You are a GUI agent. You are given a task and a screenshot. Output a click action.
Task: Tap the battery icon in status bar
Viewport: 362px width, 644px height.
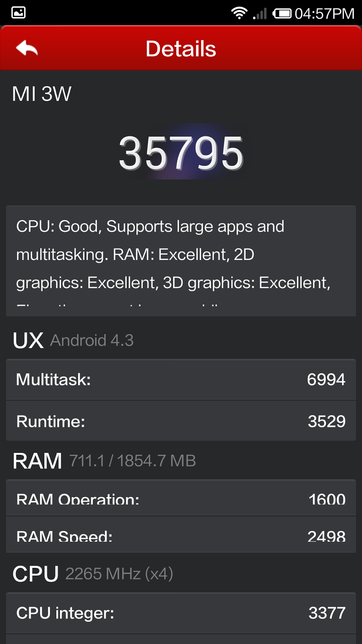(282, 14)
